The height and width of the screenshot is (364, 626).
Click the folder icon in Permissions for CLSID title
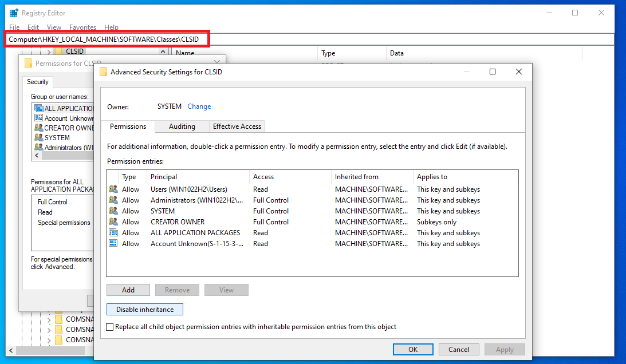(x=28, y=63)
